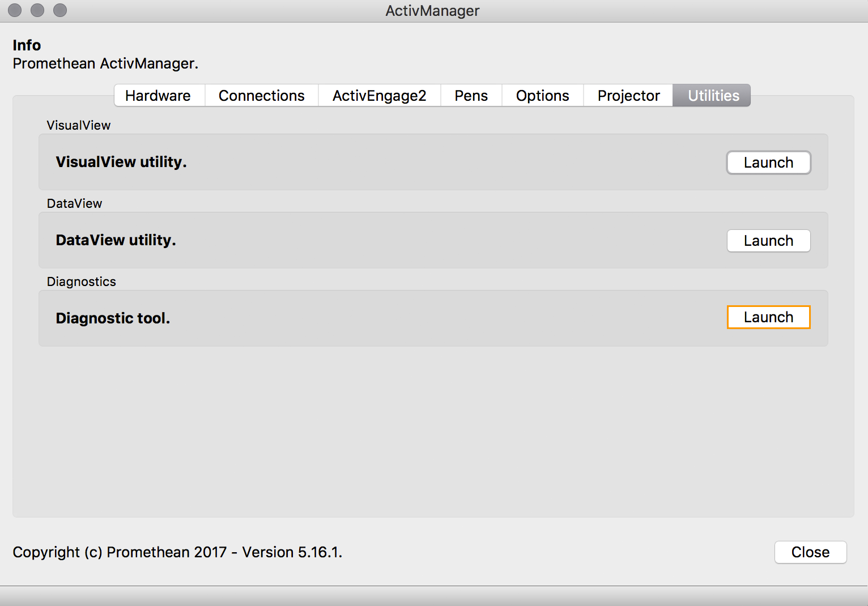Launch the Diagnostic tool
This screenshot has width=868, height=606.
(x=768, y=317)
